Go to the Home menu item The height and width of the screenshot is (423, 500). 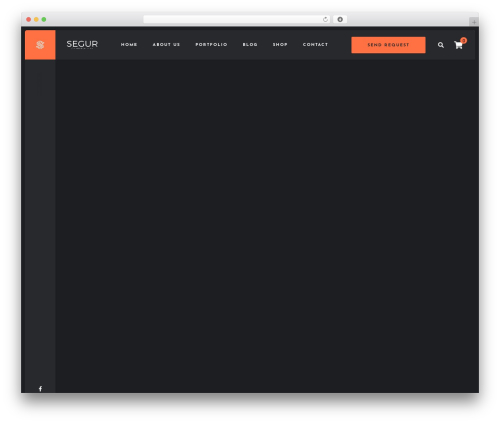[129, 44]
